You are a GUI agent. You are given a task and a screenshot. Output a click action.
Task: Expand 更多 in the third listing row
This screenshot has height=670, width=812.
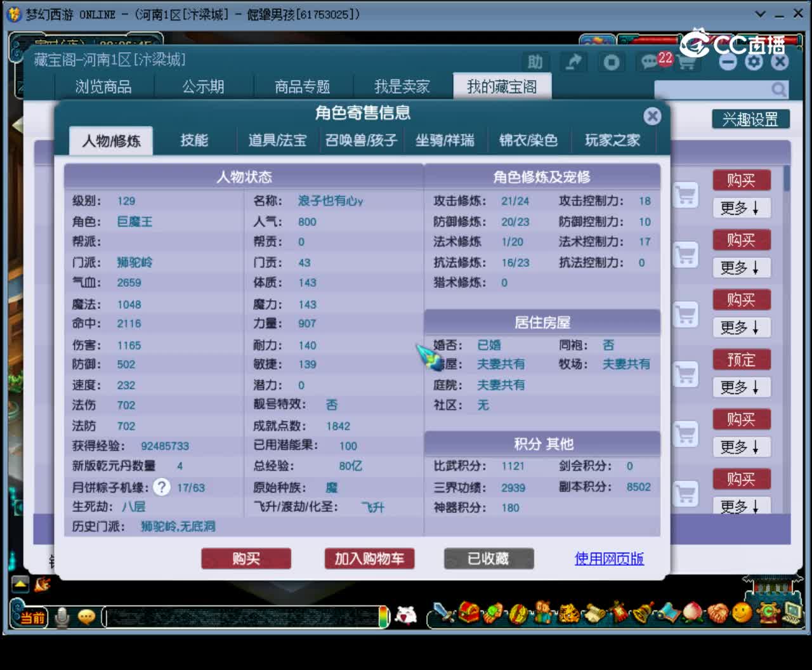coord(740,327)
